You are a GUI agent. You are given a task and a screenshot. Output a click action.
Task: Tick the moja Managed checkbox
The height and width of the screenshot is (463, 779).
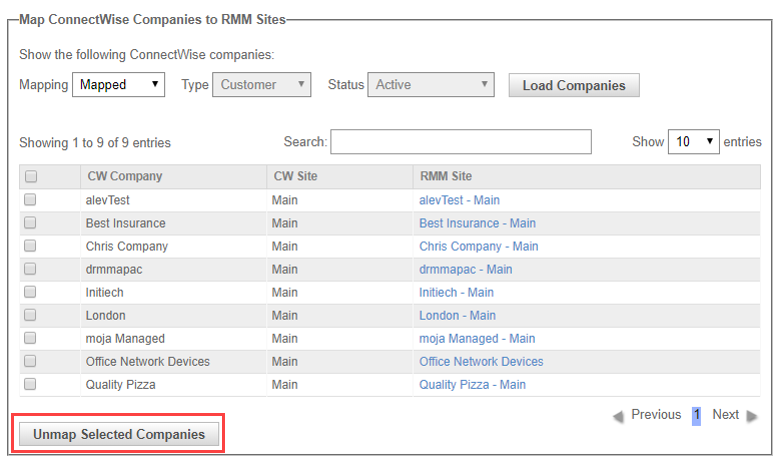click(x=30, y=338)
